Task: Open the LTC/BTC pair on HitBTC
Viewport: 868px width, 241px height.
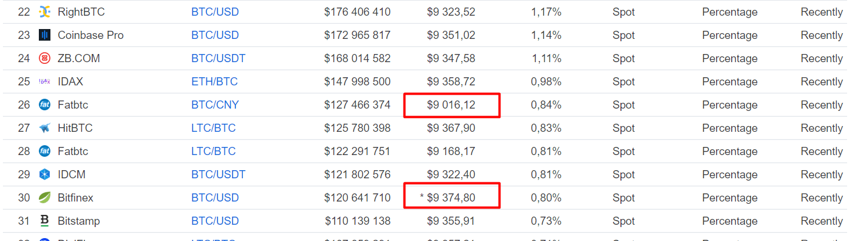Action: tap(213, 128)
